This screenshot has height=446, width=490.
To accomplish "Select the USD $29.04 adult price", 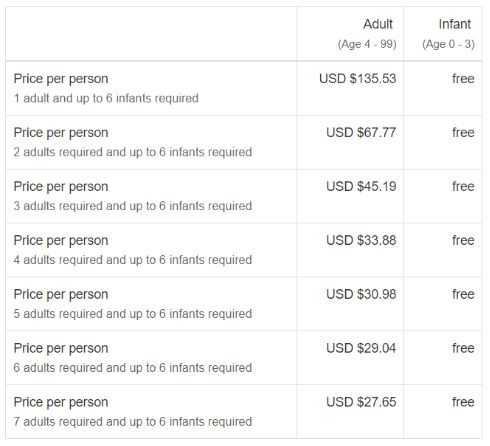I will click(361, 348).
